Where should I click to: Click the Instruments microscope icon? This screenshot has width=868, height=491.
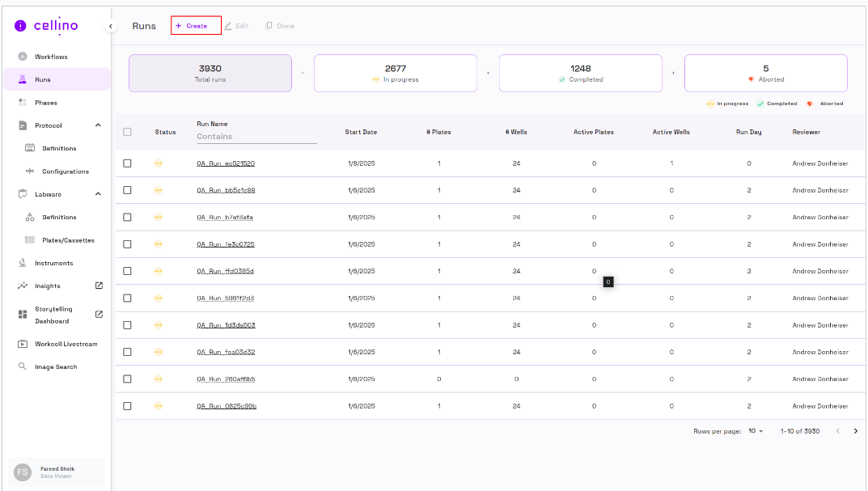pyautogui.click(x=23, y=263)
